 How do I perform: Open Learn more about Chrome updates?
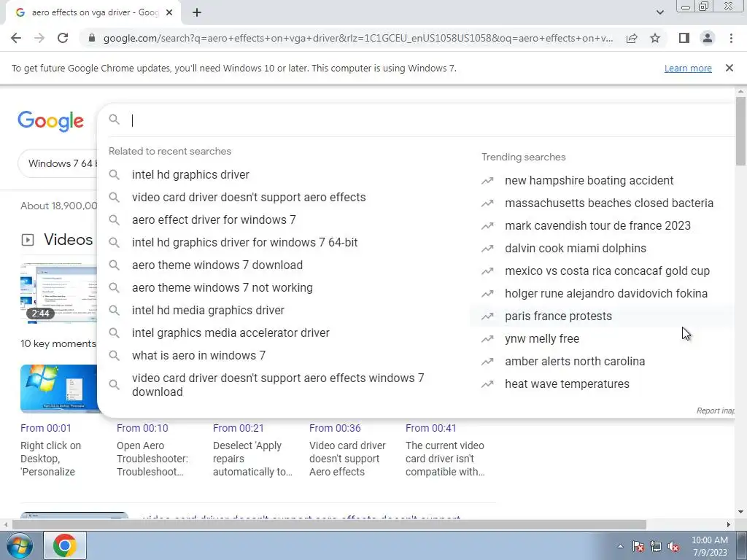[688, 68]
